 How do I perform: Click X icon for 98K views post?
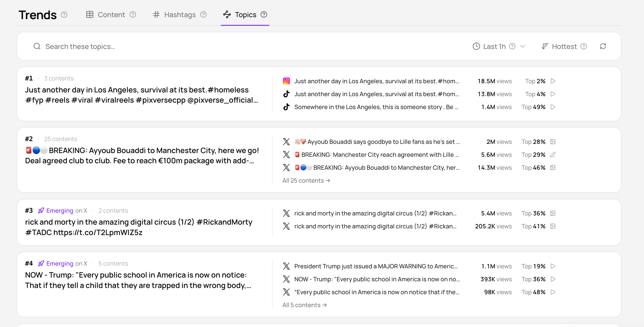click(286, 292)
